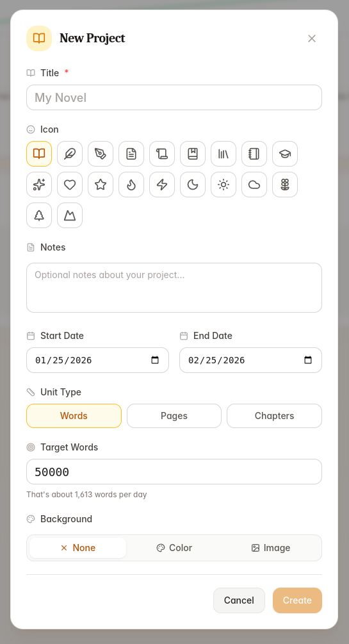
Task: Select the sun icon
Action: pos(223,185)
